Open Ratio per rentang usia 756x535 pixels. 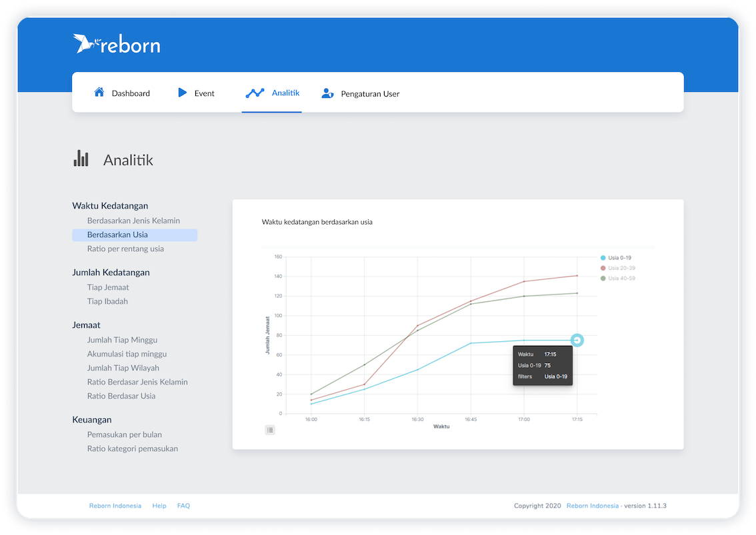point(125,249)
